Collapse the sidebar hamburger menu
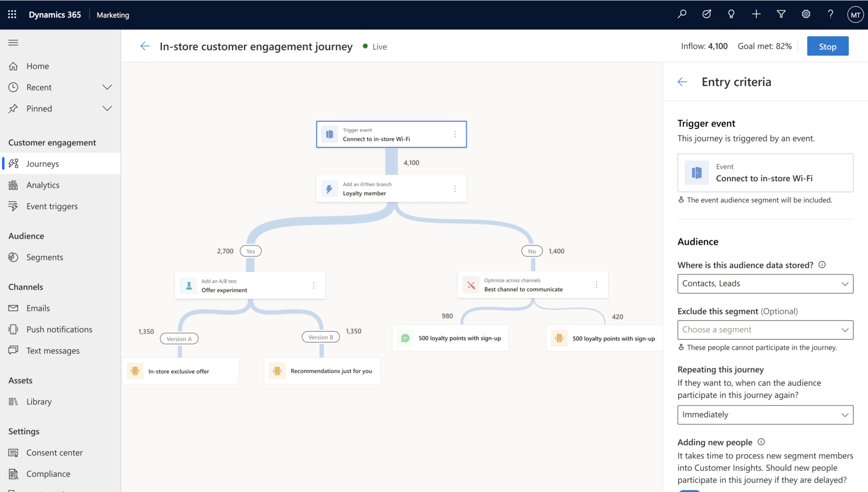Screen dimensions: 868x492 (x=13, y=43)
